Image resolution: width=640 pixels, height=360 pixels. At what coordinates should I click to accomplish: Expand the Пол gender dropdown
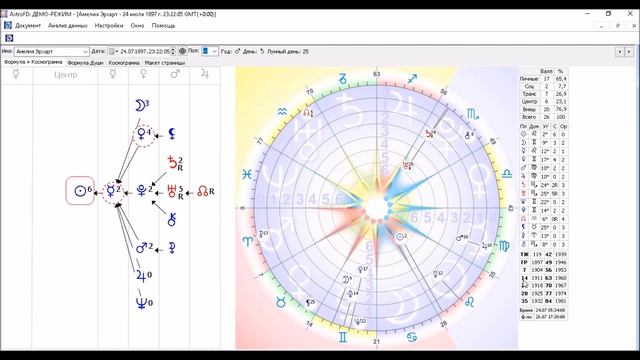pyautogui.click(x=214, y=51)
